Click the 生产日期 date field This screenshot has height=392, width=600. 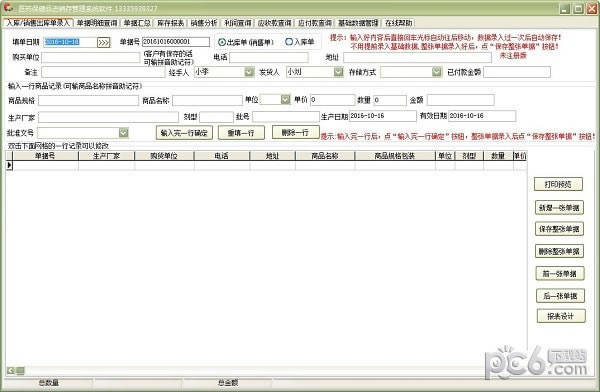pyautogui.click(x=383, y=116)
